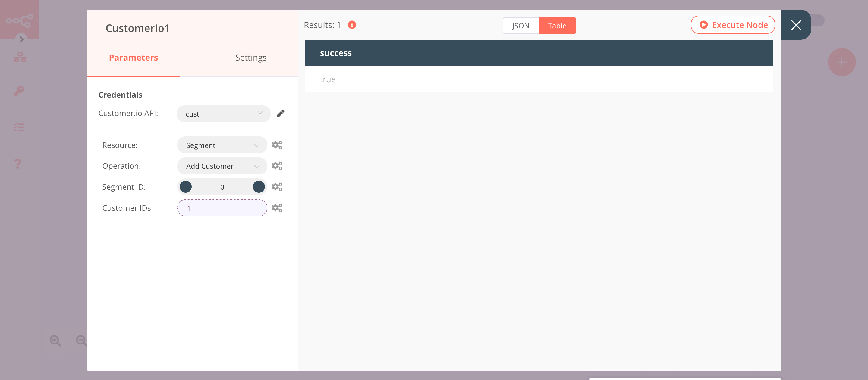Open the Settings tab
This screenshot has height=380, width=868.
point(251,58)
